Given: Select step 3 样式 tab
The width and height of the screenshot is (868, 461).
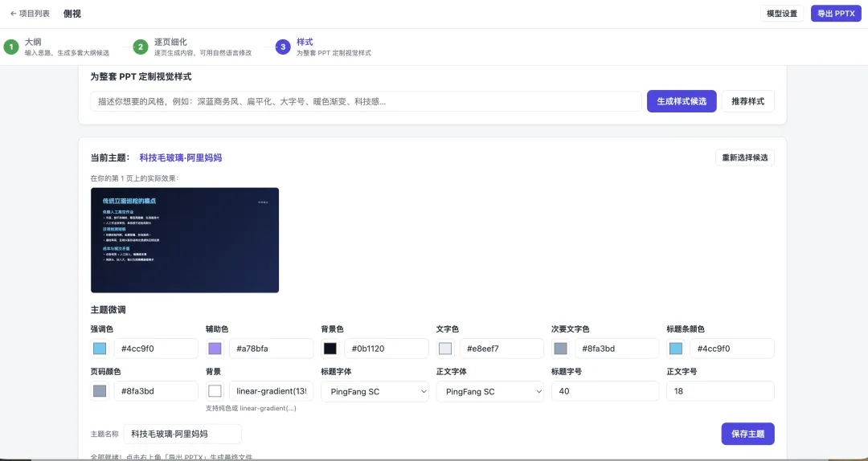Looking at the screenshot, I should (324, 47).
